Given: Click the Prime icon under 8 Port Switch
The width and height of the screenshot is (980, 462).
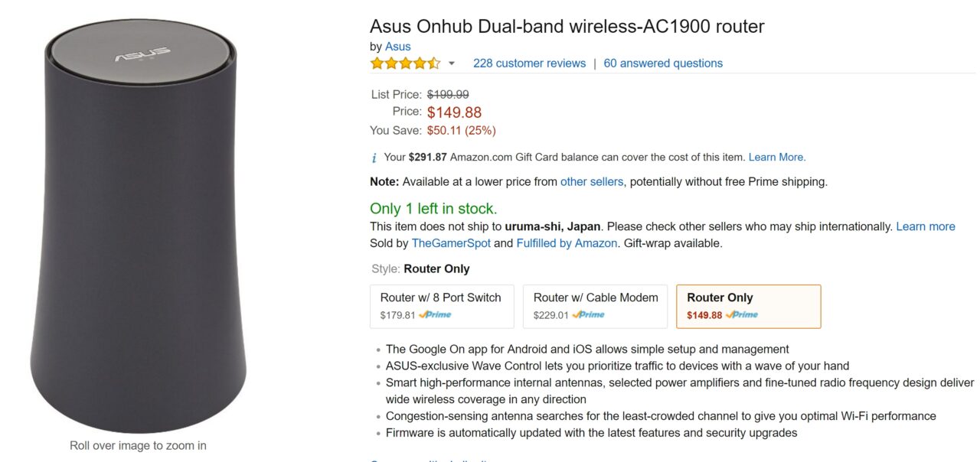Looking at the screenshot, I should pos(435,314).
